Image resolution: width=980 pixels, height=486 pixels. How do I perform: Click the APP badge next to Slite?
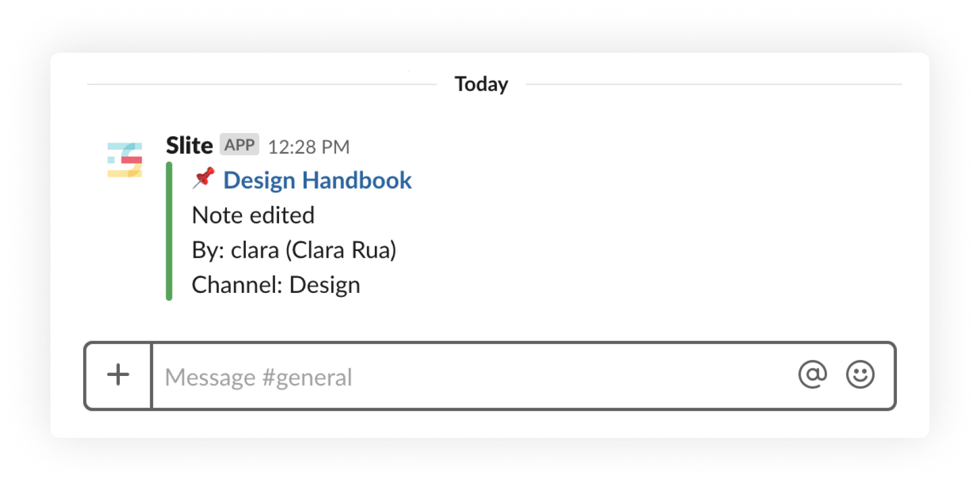pos(240,145)
